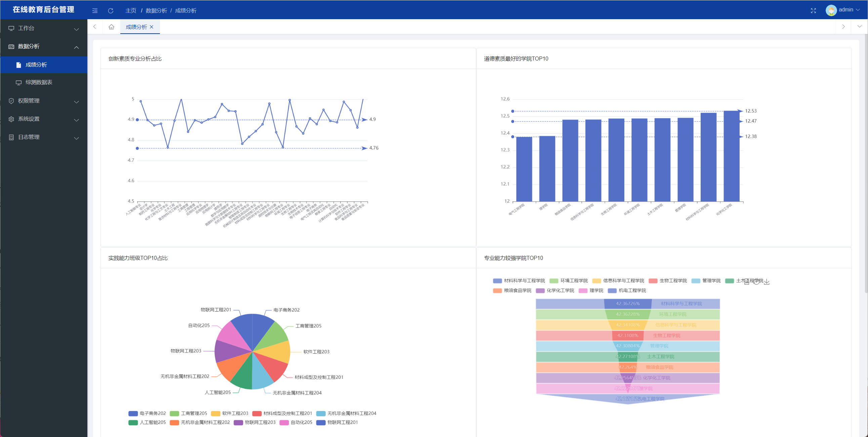
Task: Download funnel chart as image
Action: tap(767, 282)
